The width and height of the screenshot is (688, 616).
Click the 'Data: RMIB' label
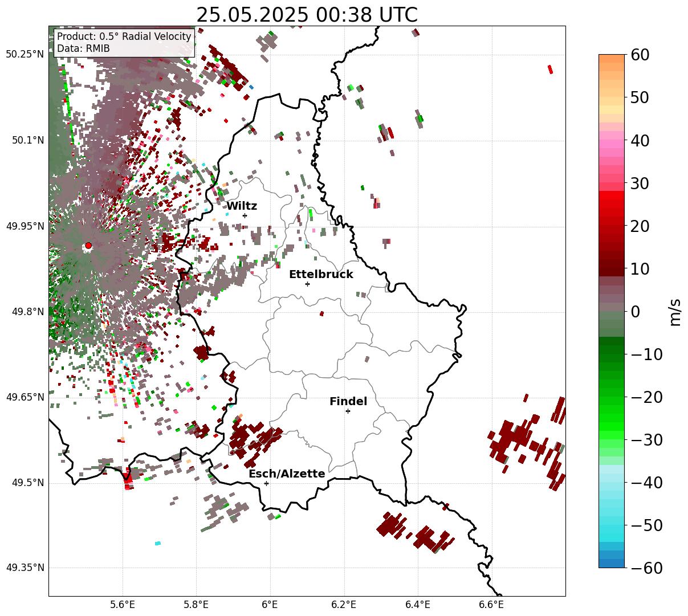pos(83,49)
